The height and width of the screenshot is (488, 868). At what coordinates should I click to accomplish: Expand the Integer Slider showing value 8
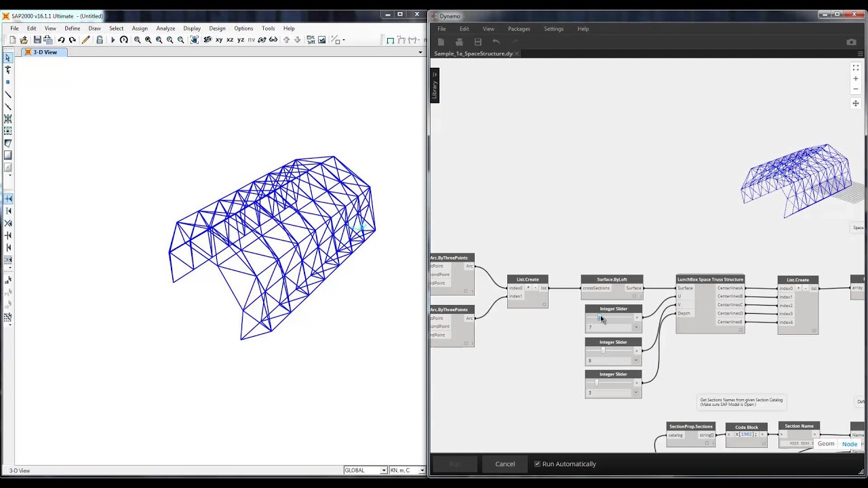tap(635, 361)
